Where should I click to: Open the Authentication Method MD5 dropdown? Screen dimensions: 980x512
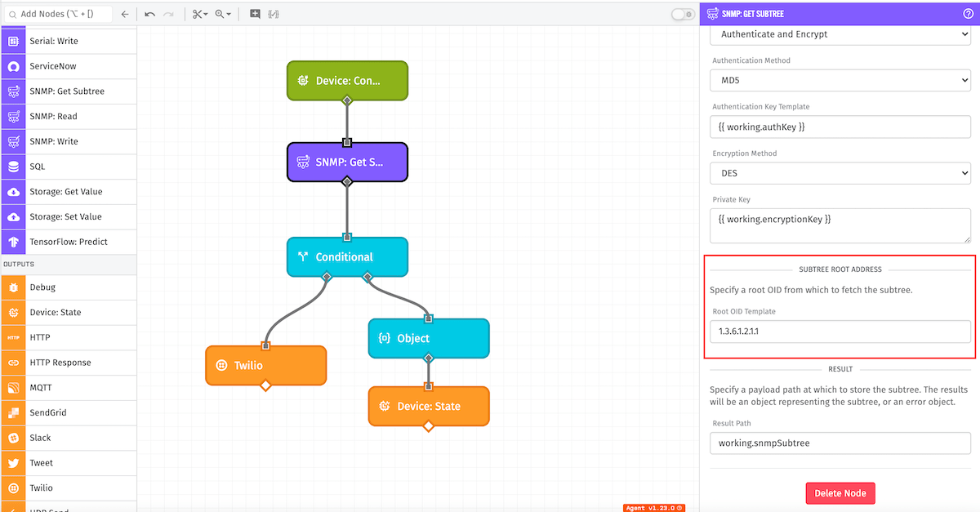click(840, 81)
